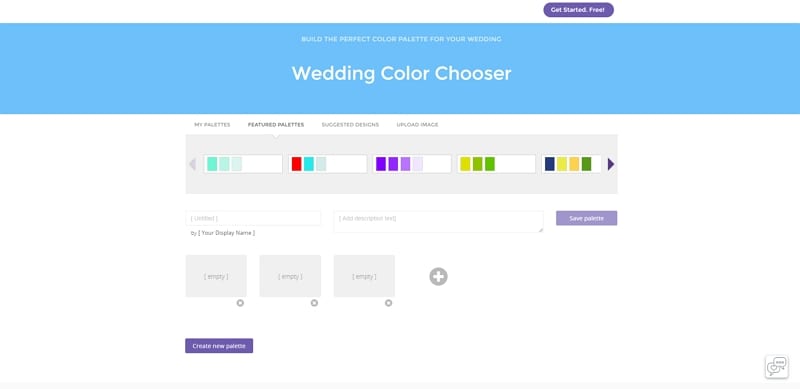This screenshot has width=800, height=389.
Task: Click the Add description text field
Action: coord(438,222)
